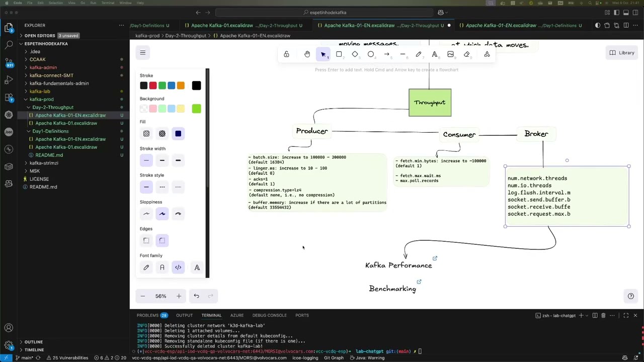The width and height of the screenshot is (644, 362).
Task: Set stroke width to extra bold
Action: point(178,160)
